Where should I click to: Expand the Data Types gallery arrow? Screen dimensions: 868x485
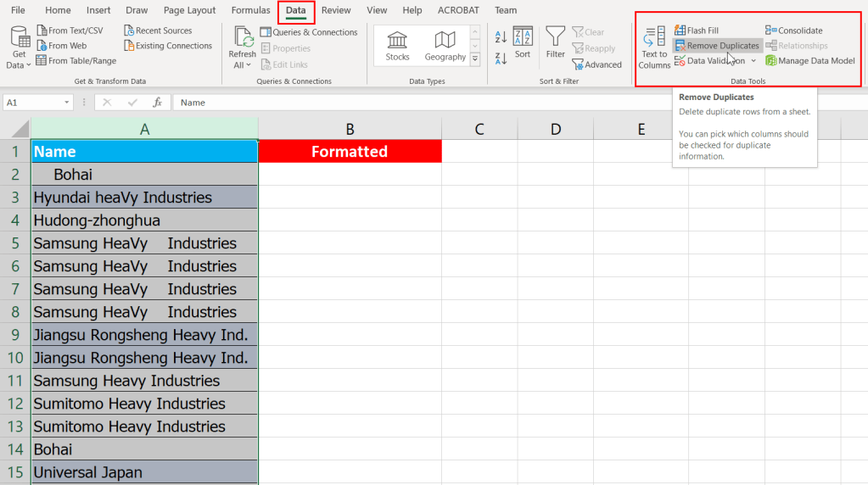pyautogui.click(x=474, y=60)
